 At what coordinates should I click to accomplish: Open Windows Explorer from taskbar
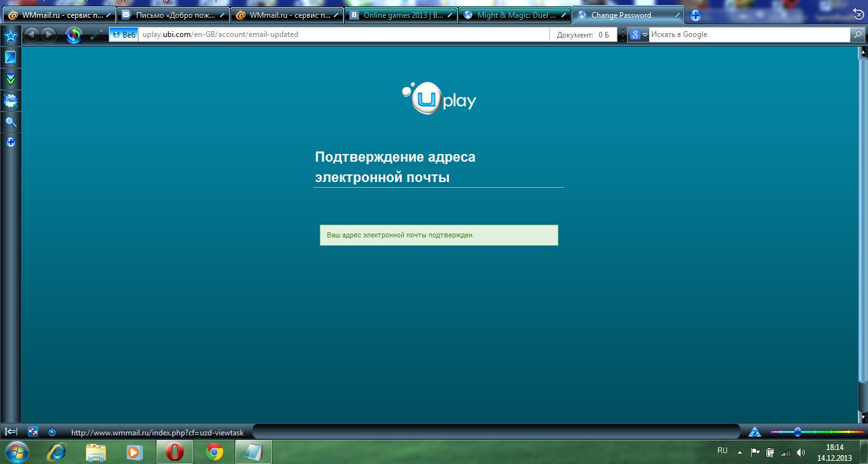(96, 452)
